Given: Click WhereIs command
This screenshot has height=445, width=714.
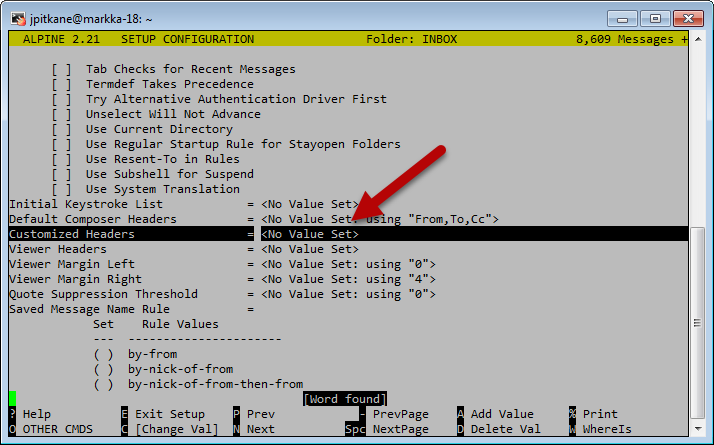Looking at the screenshot, I should tap(600, 429).
